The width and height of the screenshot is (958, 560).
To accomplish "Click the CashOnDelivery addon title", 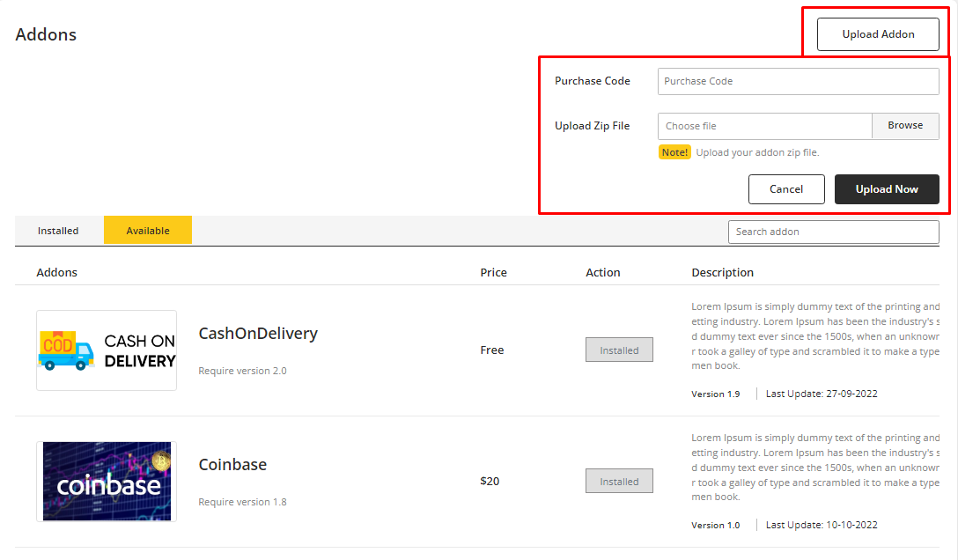I will coord(258,334).
